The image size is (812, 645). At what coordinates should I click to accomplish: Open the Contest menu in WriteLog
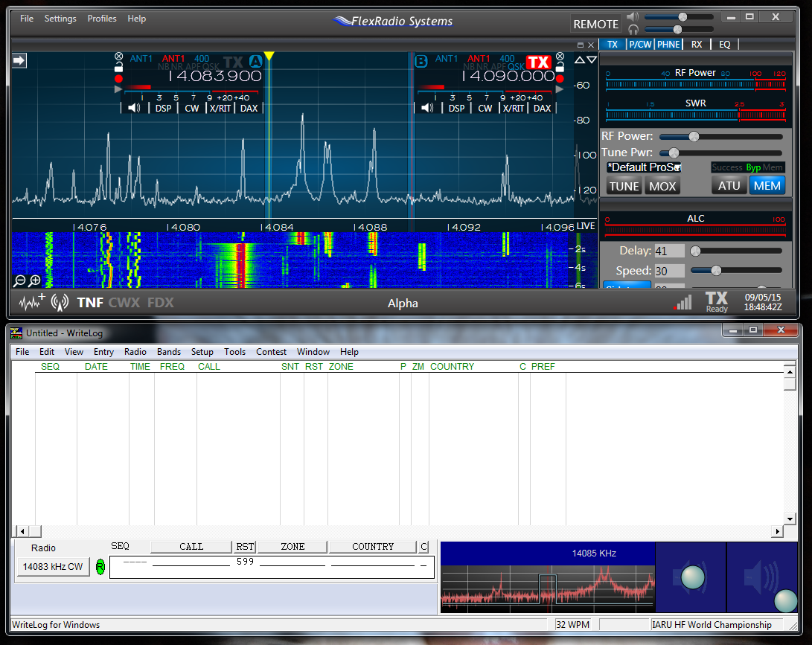click(271, 352)
